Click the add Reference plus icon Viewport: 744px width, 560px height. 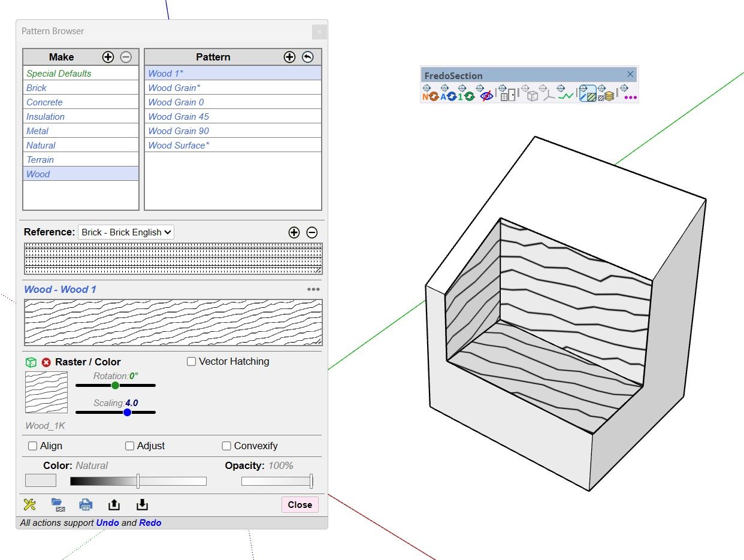click(294, 232)
